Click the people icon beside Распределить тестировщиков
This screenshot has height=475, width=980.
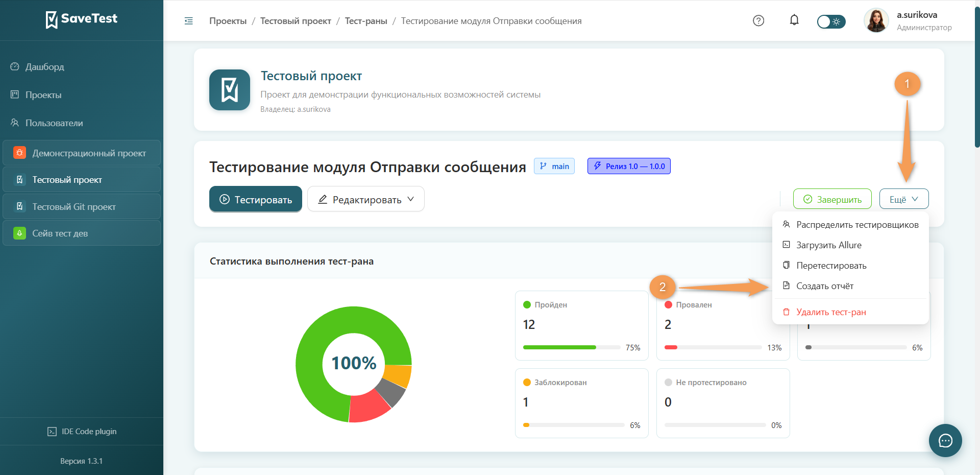tap(787, 224)
